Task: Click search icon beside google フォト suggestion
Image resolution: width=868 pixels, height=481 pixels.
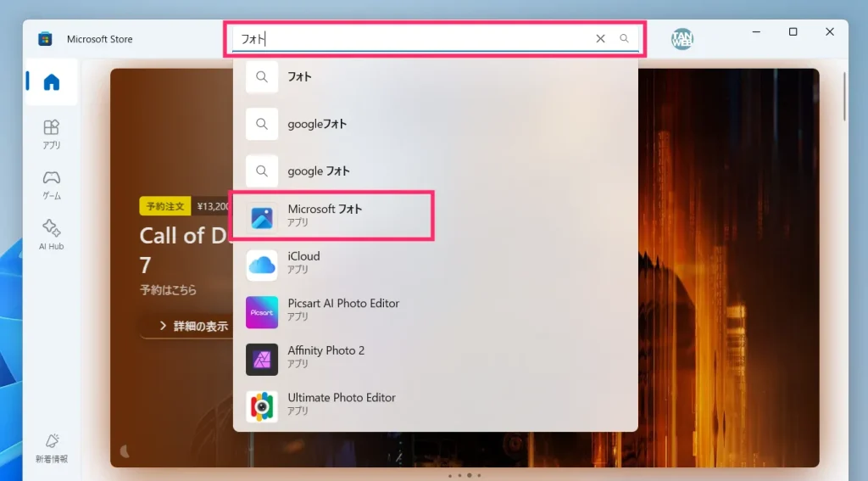Action: [262, 171]
